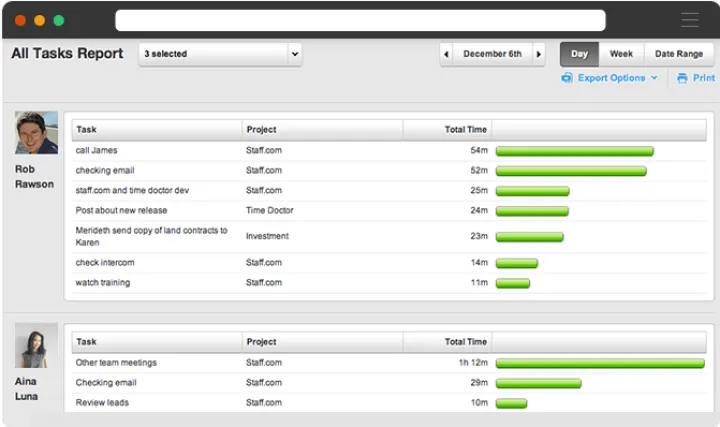This screenshot has width=720, height=427.
Task: Click the '24m' total time value
Action: [x=479, y=210]
